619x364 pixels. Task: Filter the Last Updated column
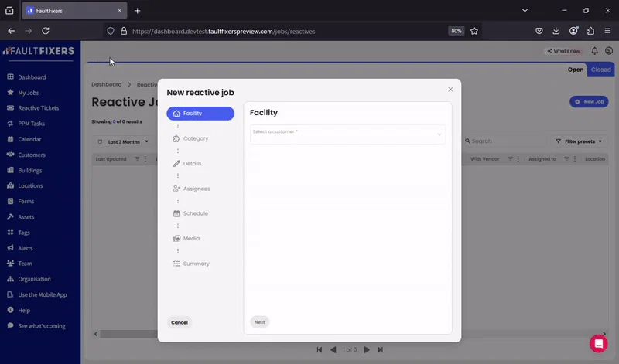[x=137, y=159]
